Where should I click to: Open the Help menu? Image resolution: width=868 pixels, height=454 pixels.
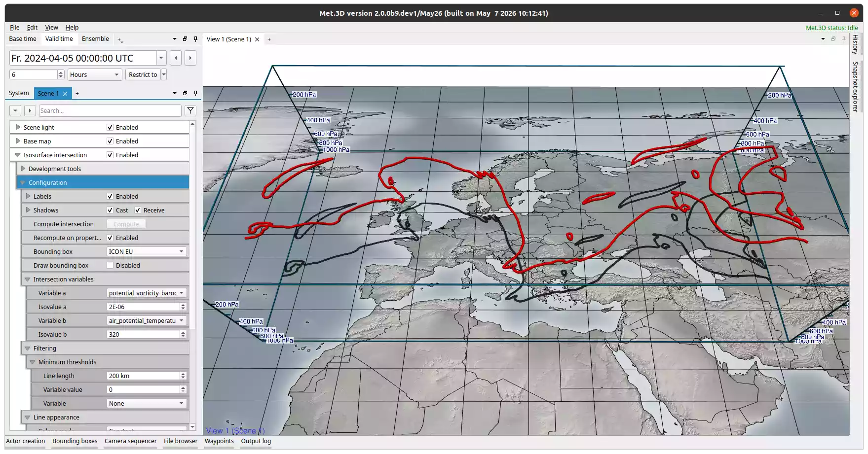point(72,28)
